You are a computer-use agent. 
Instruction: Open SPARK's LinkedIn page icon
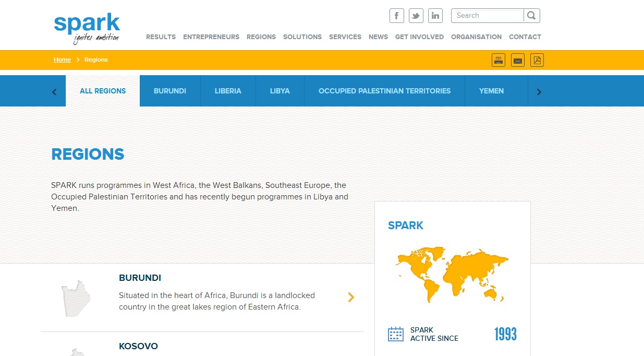coord(435,16)
